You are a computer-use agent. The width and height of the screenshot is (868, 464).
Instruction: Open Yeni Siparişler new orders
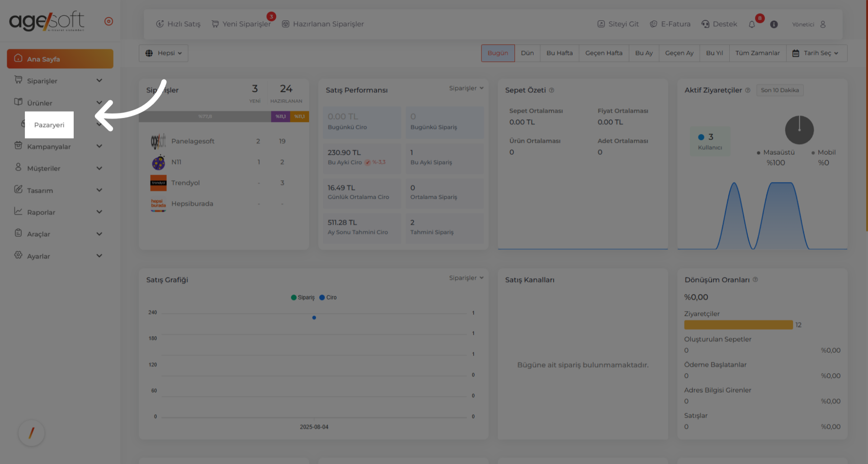(241, 24)
